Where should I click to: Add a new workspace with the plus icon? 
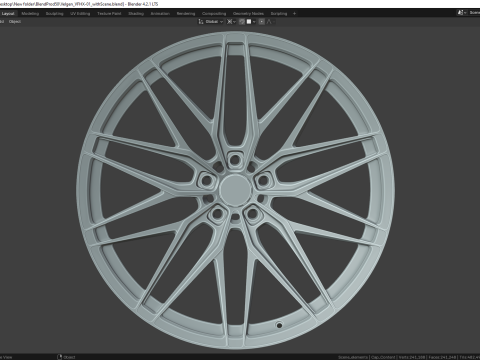(x=294, y=14)
